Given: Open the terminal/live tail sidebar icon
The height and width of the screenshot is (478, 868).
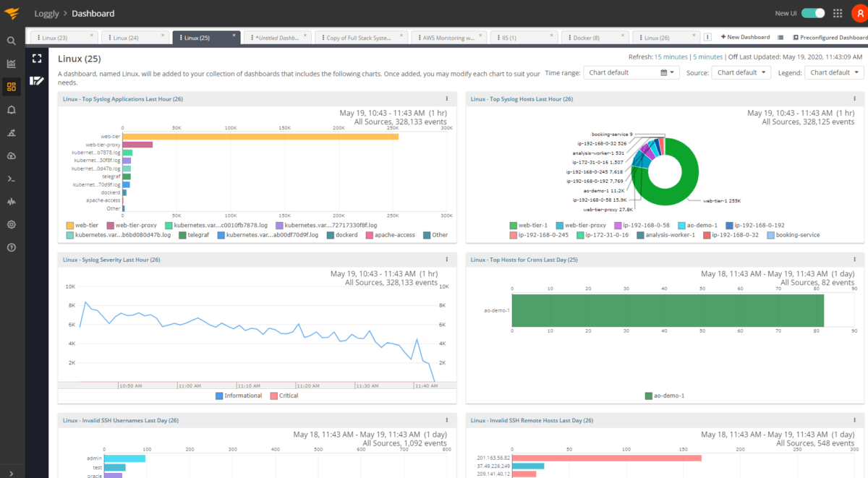Looking at the screenshot, I should point(11,178).
